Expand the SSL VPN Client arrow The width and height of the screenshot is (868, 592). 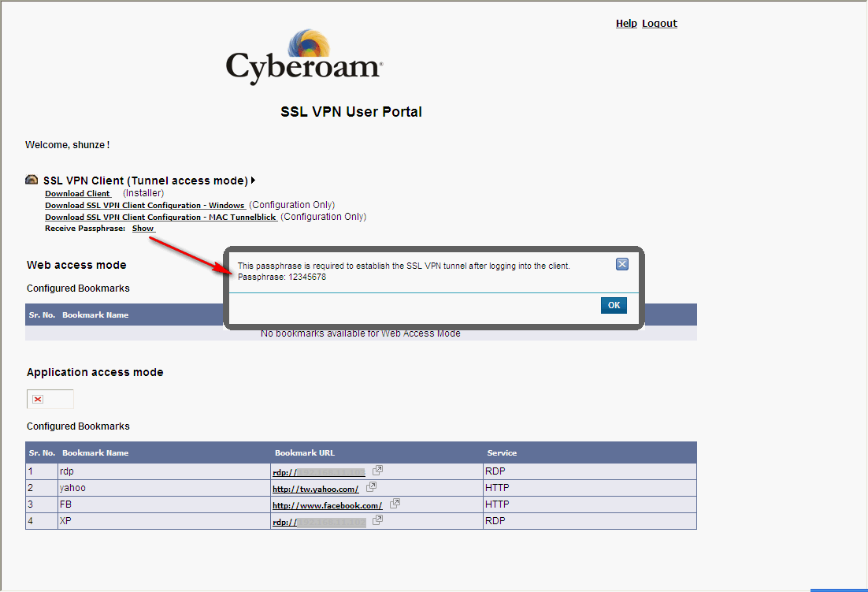253,180
